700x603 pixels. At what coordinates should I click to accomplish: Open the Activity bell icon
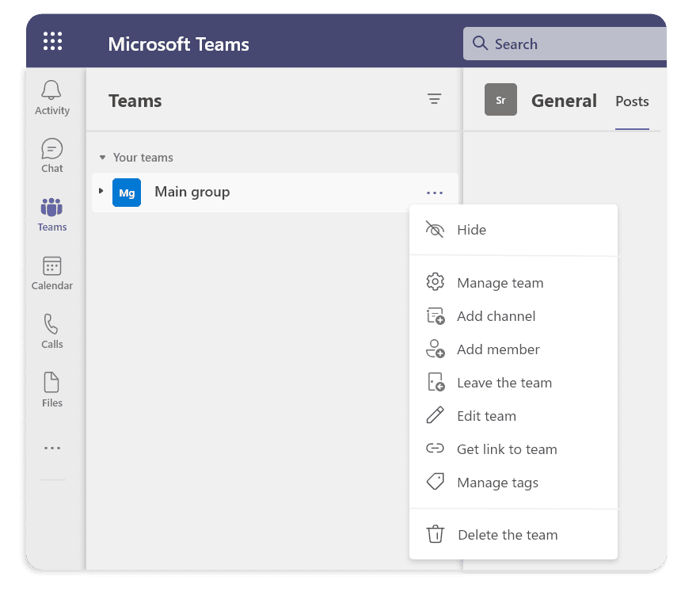52,90
